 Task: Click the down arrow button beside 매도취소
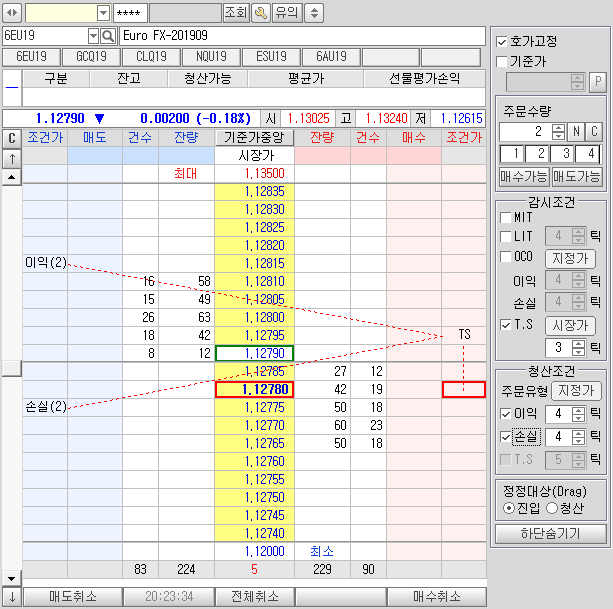tap(12, 597)
